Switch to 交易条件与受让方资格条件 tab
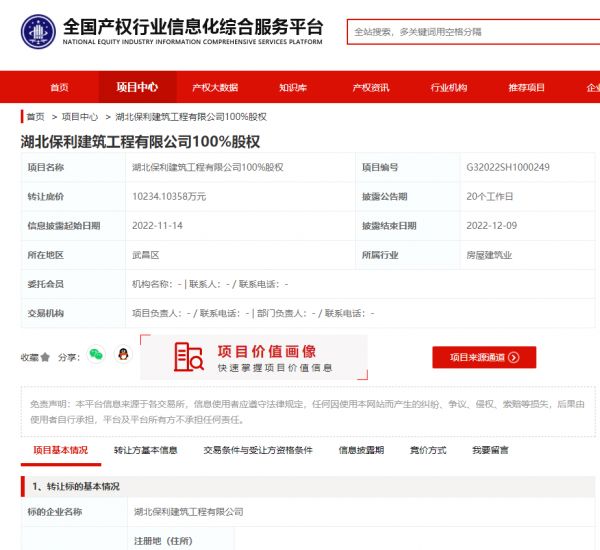Image resolution: width=600 pixels, height=550 pixels. [258, 450]
